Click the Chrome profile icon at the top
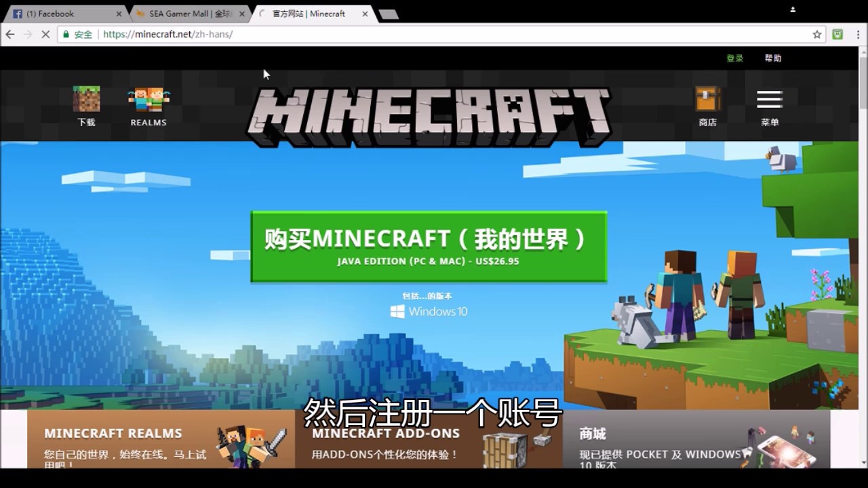This screenshot has height=488, width=868. pos(793,9)
